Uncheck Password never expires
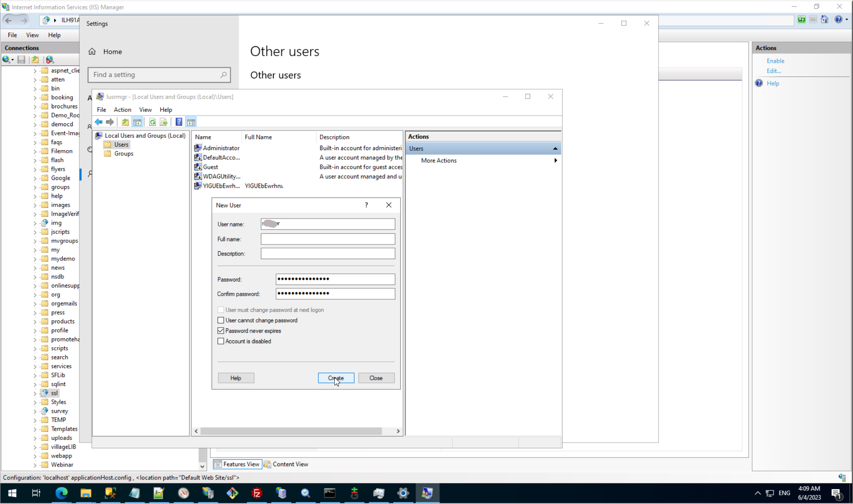 pos(221,331)
